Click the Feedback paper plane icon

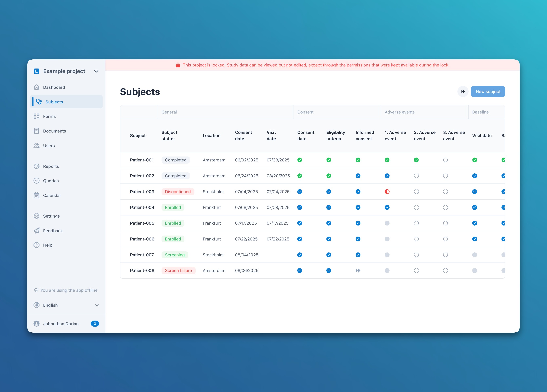click(36, 231)
